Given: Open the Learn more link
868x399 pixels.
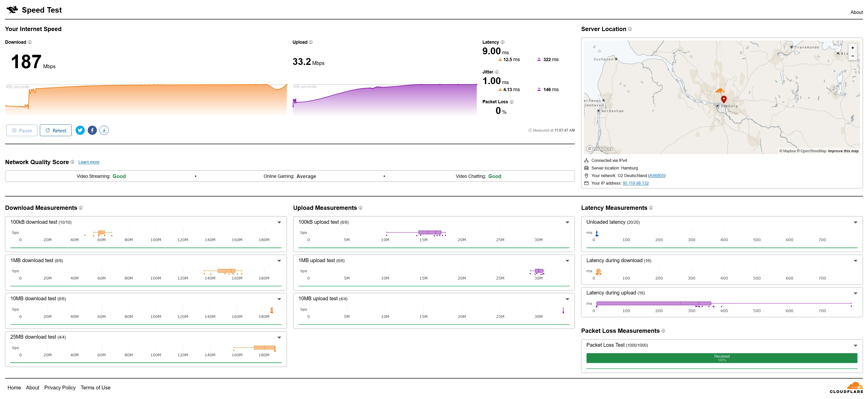Looking at the screenshot, I should click(89, 162).
